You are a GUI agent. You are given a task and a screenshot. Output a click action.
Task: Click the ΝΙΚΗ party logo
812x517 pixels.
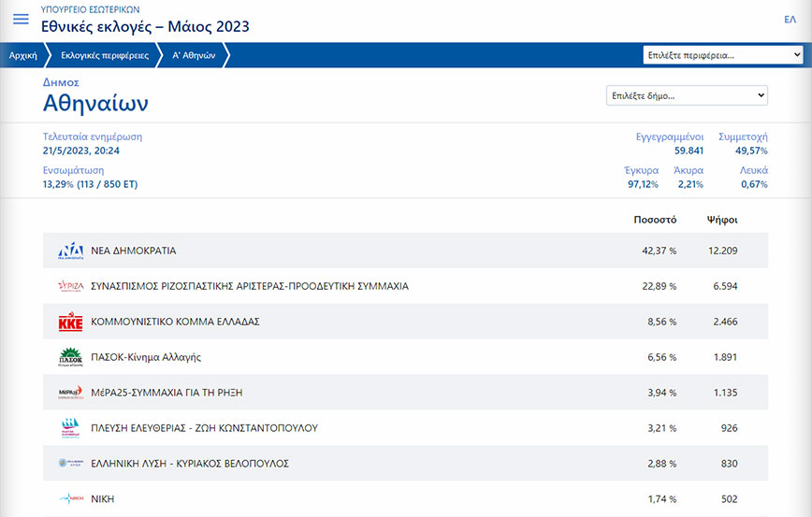click(71, 499)
